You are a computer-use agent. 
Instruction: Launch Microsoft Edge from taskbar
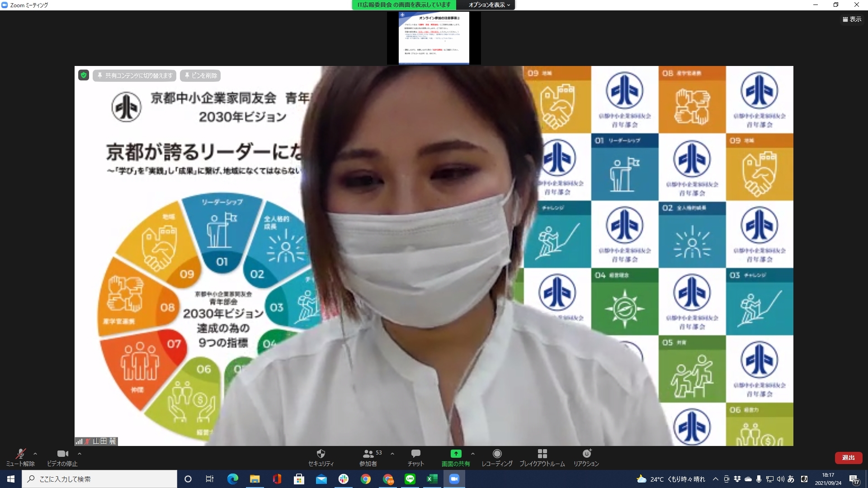coord(232,479)
